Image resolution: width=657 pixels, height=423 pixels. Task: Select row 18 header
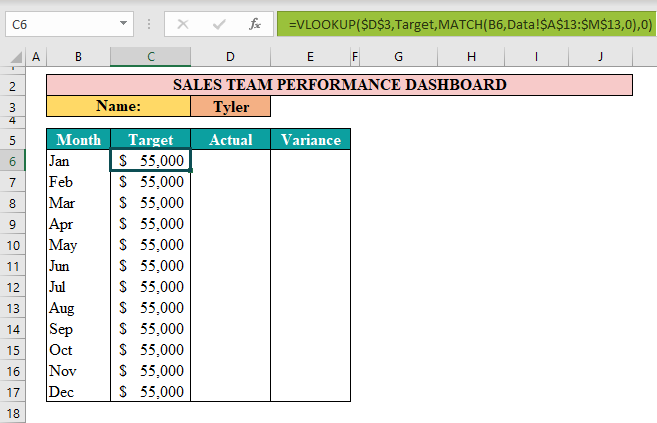tap(13, 413)
